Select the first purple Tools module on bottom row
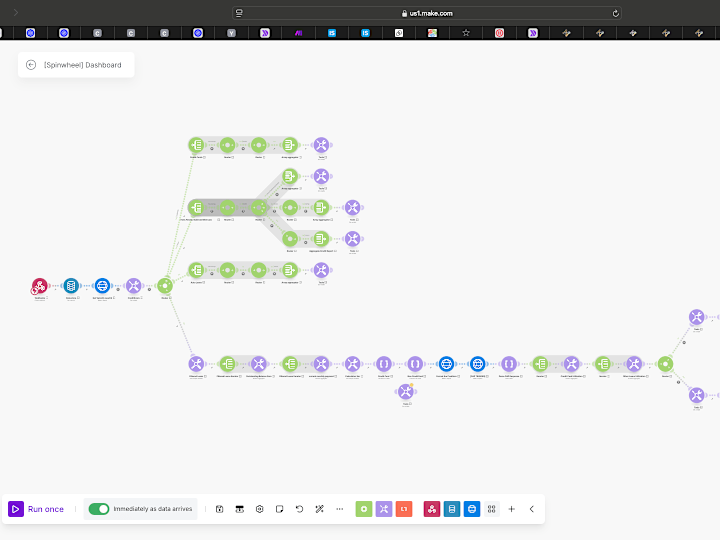Screen dimensions: 720x540 click(x=196, y=364)
